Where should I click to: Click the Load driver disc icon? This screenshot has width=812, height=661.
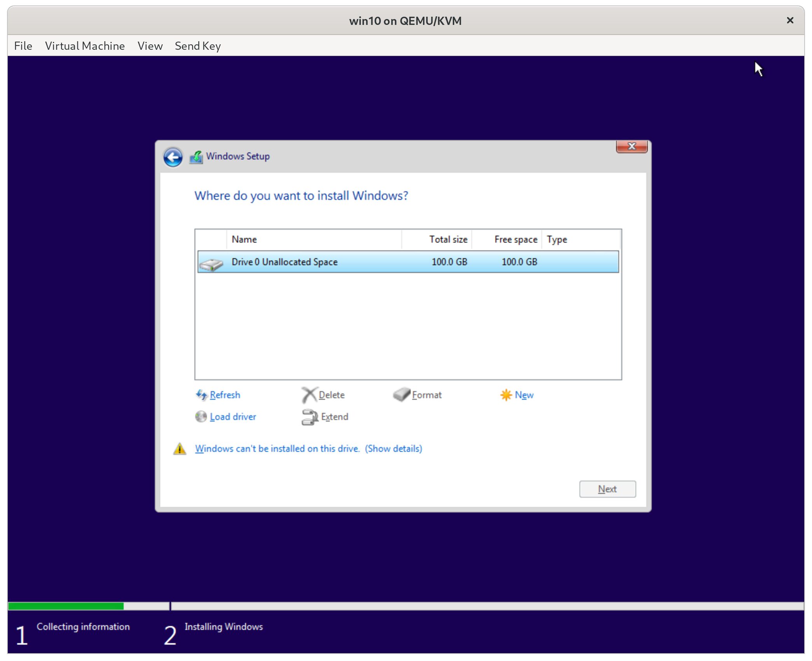[201, 416]
